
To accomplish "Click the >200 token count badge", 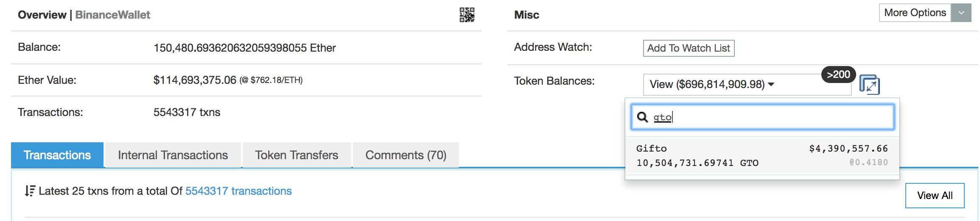I will coord(838,75).
